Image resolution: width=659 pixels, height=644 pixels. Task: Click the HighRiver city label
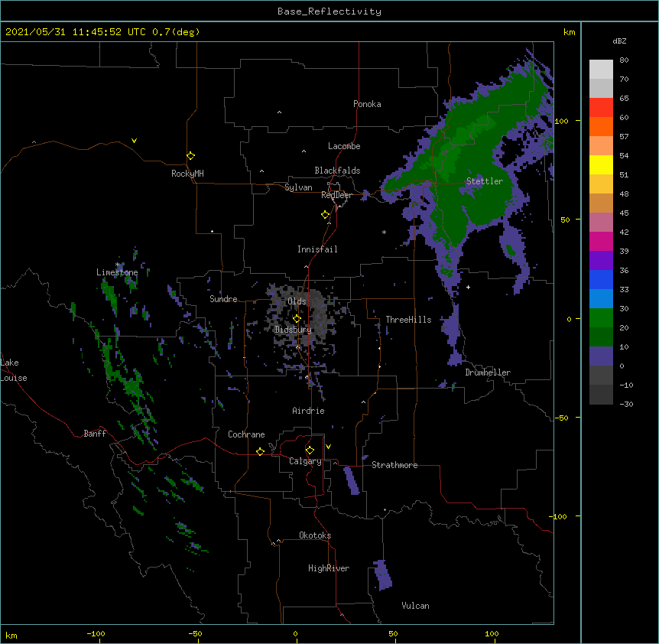point(329,568)
